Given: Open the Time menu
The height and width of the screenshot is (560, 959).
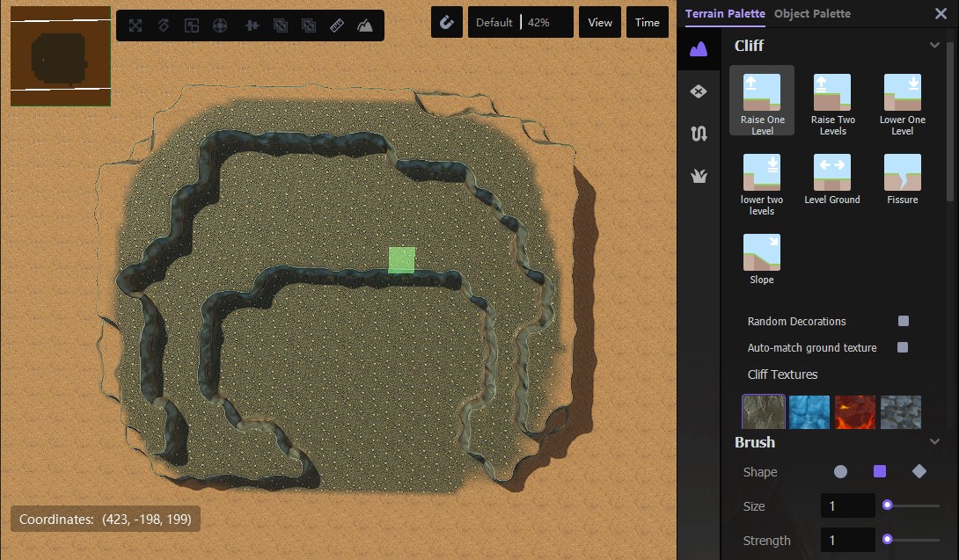Looking at the screenshot, I should pos(647,23).
